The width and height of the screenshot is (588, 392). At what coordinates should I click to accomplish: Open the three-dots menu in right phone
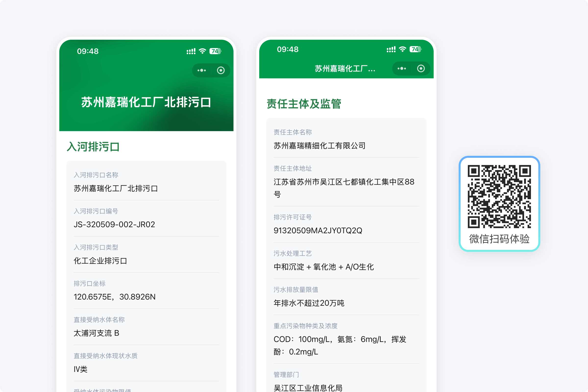pyautogui.click(x=402, y=69)
